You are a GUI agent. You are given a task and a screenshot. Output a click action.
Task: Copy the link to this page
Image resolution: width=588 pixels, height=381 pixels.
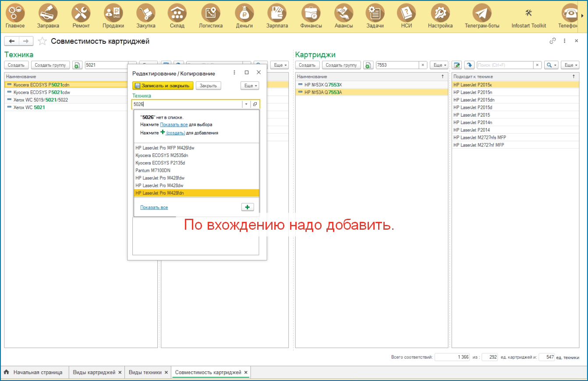tap(553, 41)
